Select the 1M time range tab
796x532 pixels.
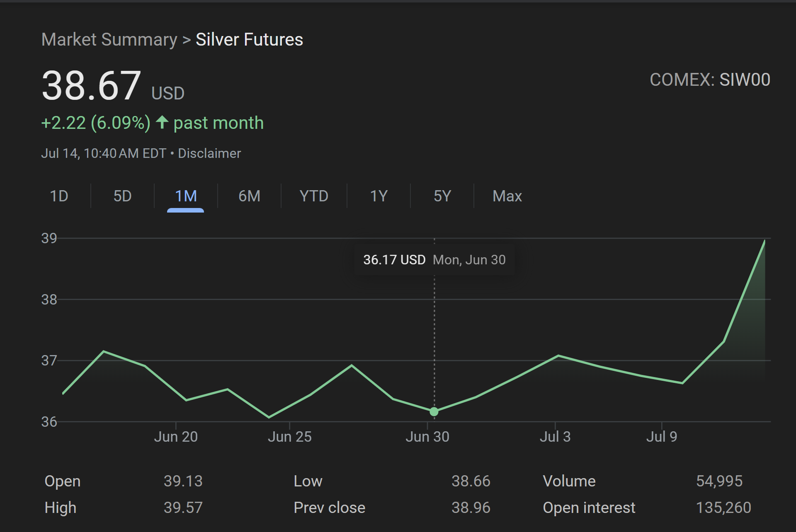[186, 196]
